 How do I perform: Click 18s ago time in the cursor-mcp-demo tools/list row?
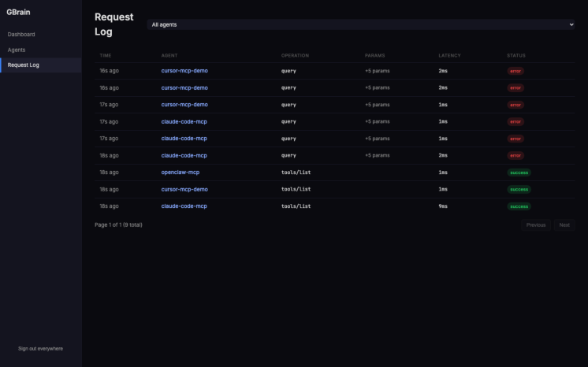109,189
